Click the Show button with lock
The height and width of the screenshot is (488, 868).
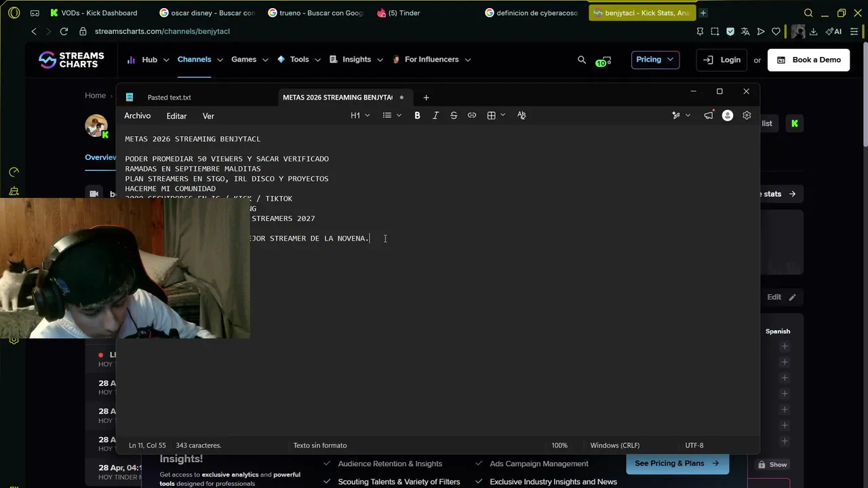point(772,465)
